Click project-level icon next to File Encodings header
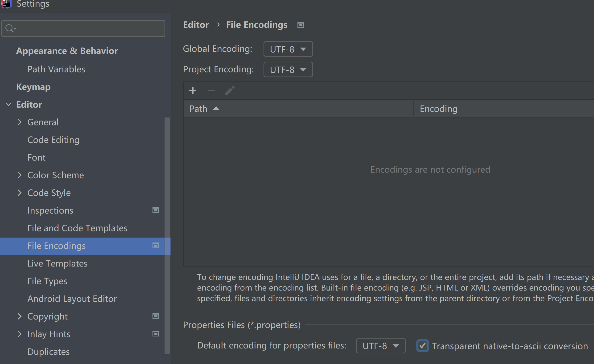Screen dimensions: 594x364 point(300,25)
